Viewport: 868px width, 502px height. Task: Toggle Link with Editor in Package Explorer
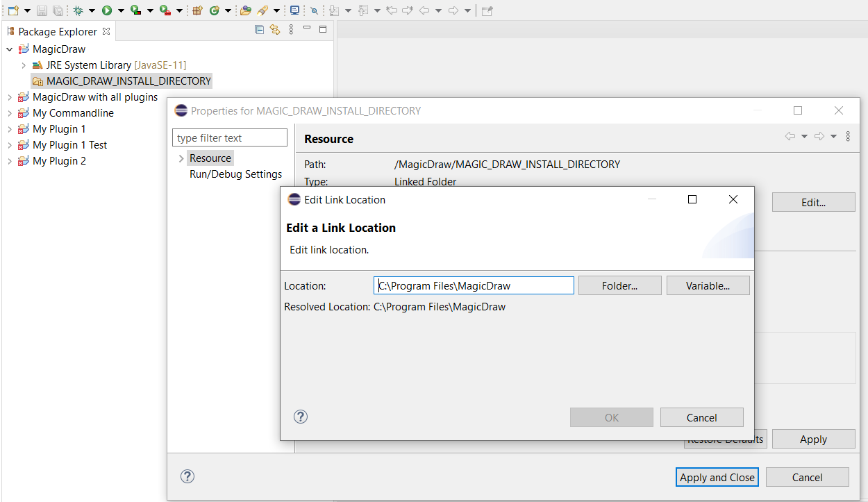pos(275,29)
